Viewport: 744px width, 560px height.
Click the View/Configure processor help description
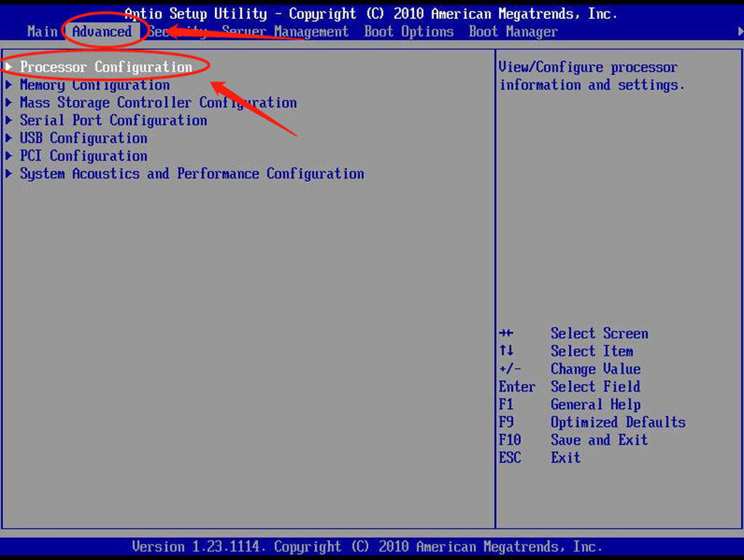(x=591, y=76)
